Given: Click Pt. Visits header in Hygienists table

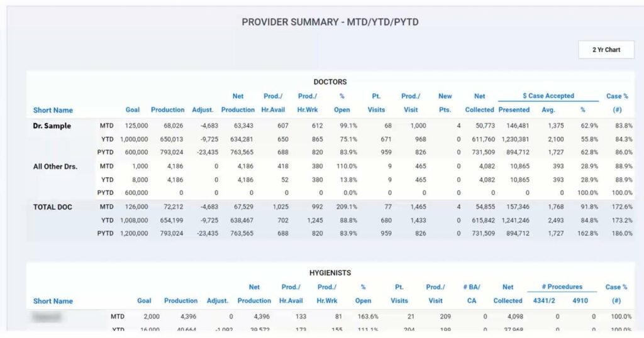Looking at the screenshot, I should (x=399, y=293).
